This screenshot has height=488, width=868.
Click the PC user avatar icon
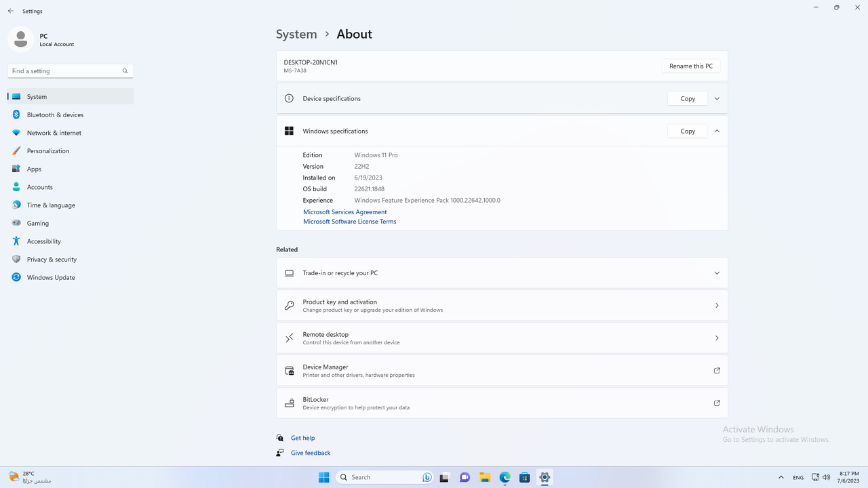pos(20,39)
